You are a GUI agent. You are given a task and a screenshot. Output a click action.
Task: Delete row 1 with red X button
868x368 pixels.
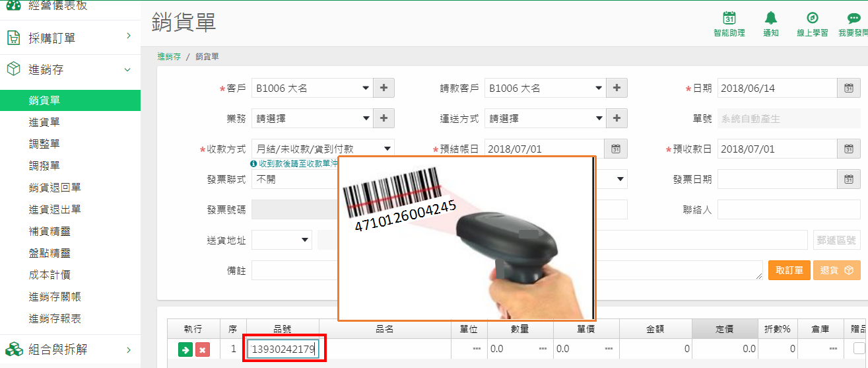[203, 349]
